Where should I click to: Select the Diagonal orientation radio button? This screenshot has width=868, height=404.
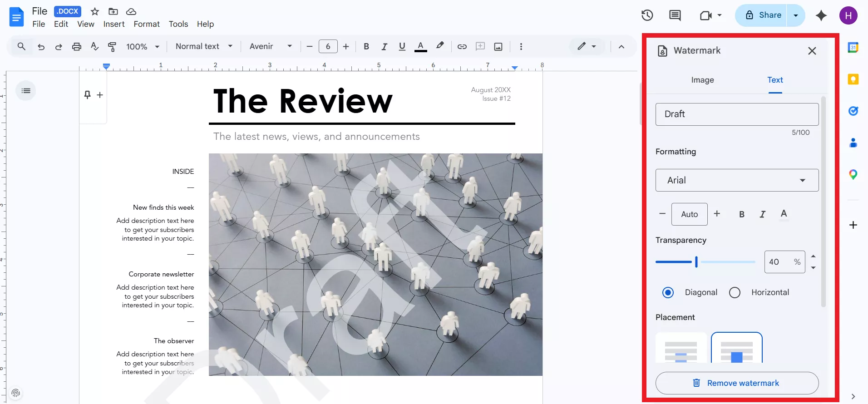(x=668, y=293)
